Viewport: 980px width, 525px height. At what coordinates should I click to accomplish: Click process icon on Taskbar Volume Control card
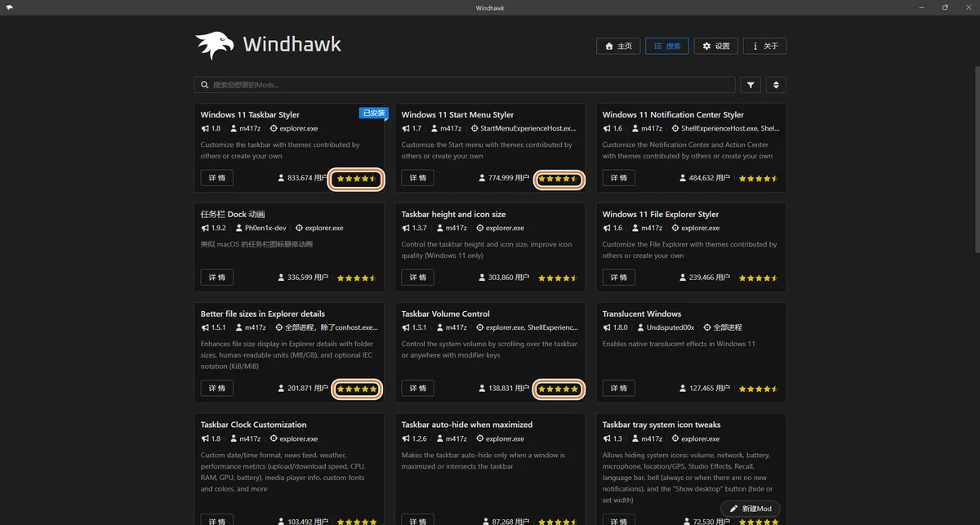480,327
